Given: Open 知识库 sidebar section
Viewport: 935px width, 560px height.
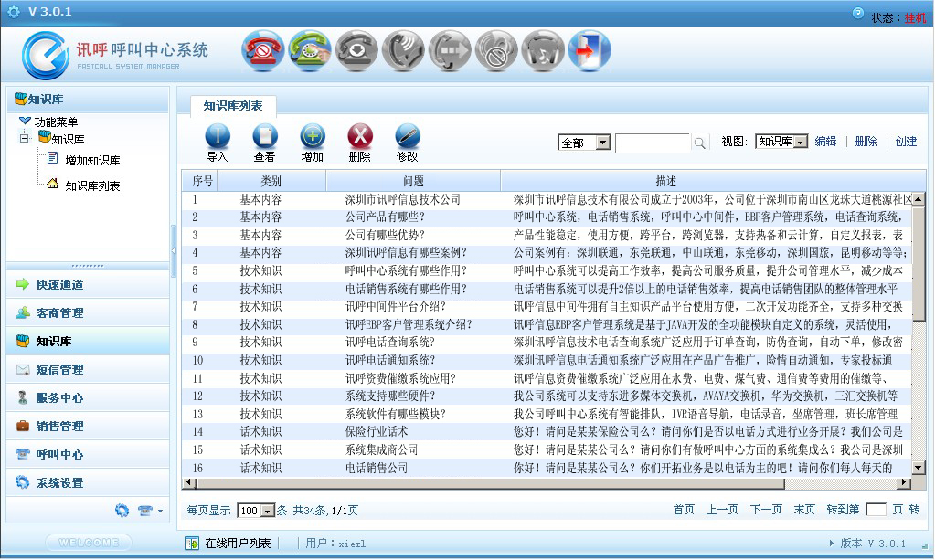Looking at the screenshot, I should click(x=88, y=342).
